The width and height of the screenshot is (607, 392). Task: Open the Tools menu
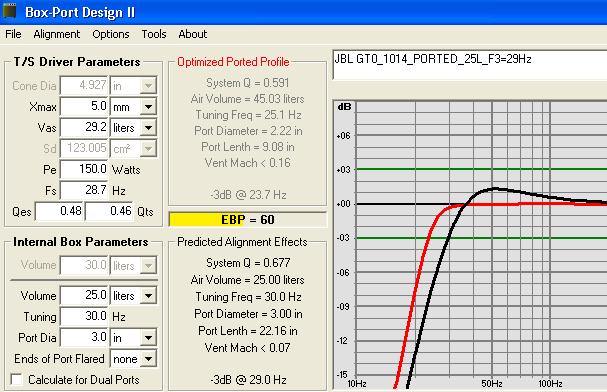tap(154, 34)
